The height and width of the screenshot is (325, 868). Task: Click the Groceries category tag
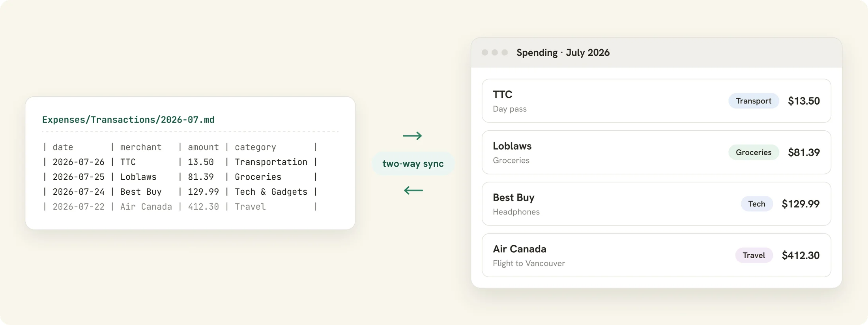754,152
